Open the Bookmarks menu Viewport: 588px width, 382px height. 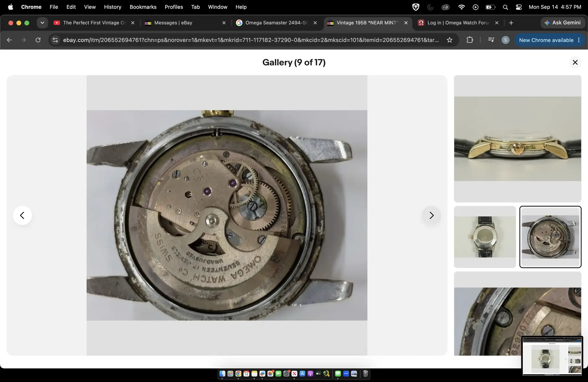coord(143,7)
